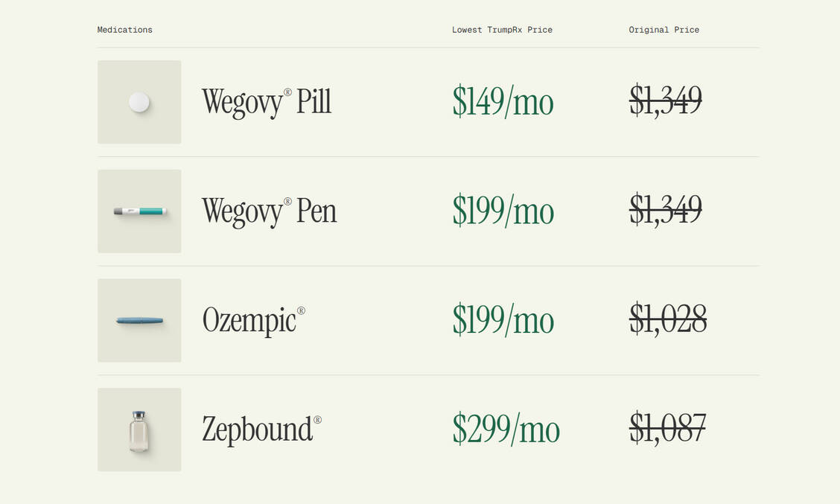Click the Medications column header

point(124,30)
